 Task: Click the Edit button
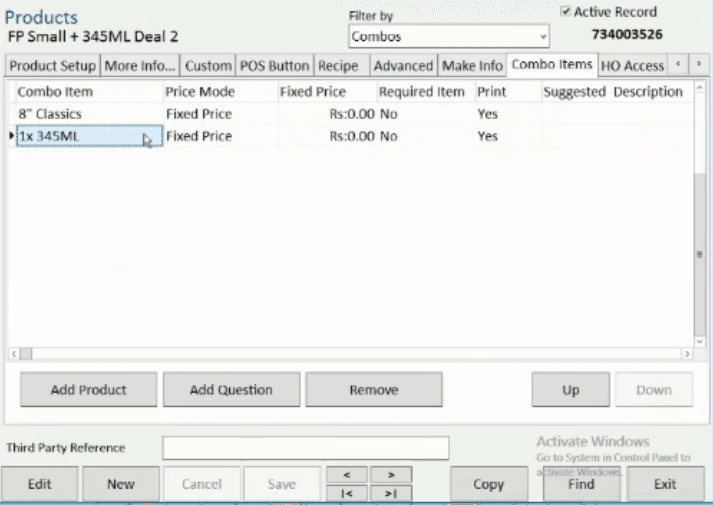[x=40, y=484]
